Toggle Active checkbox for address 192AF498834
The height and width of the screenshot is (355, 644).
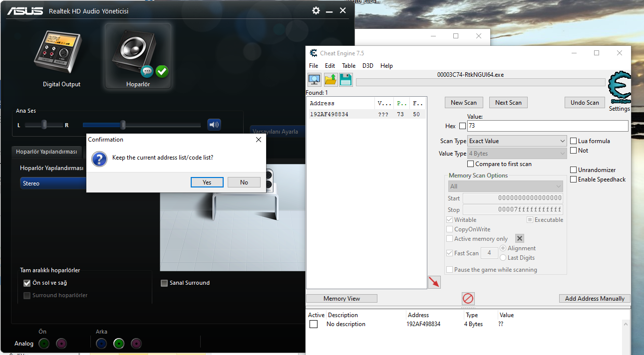314,324
